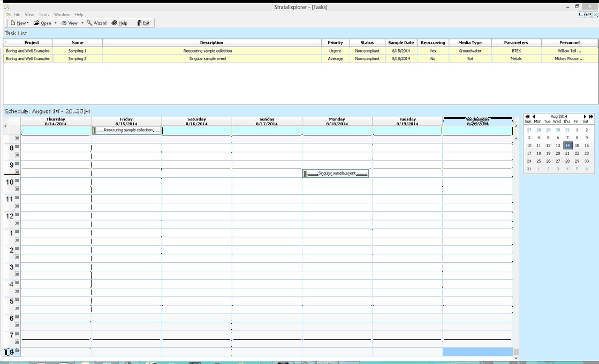Launch the Wizard wand tool
This screenshot has height=364, width=599.
point(90,23)
